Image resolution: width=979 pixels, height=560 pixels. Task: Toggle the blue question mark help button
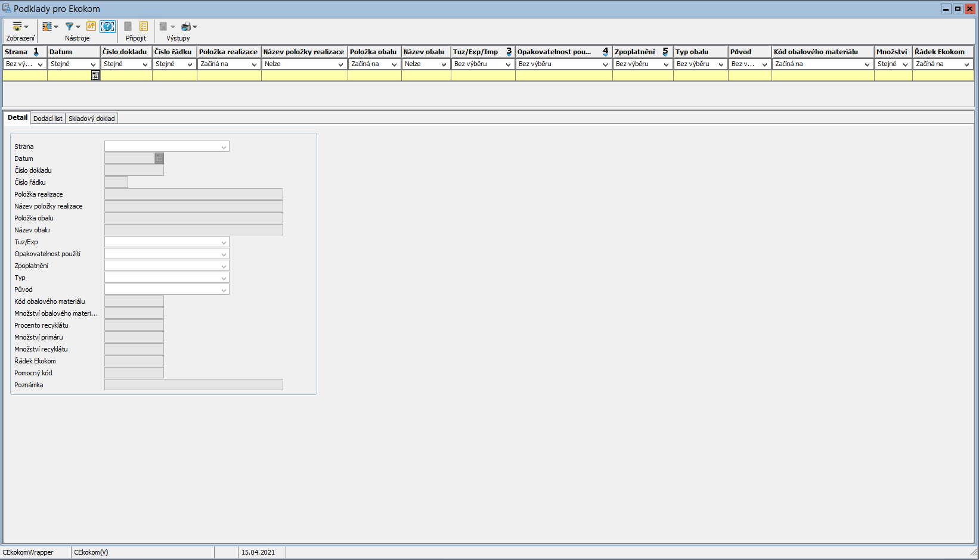(x=107, y=26)
